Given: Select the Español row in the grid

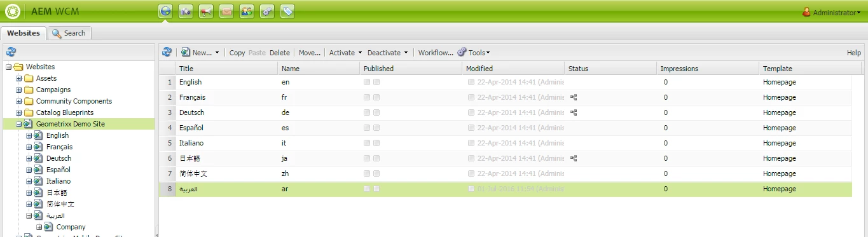Looking at the screenshot, I should 506,128.
